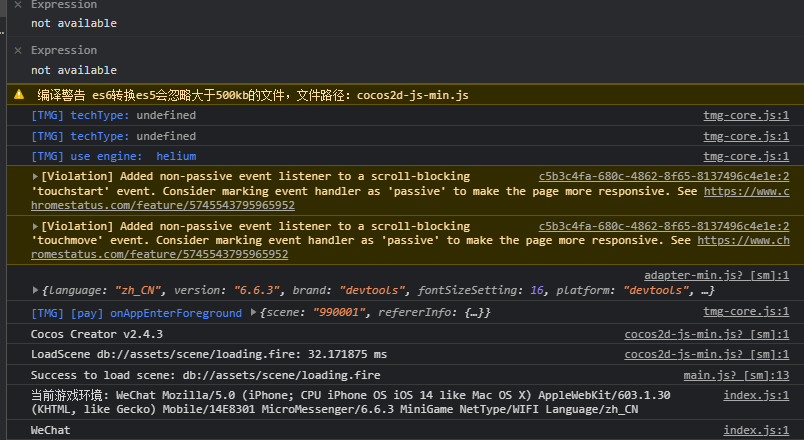Open tmg-core.js:1 source for first techType log
The width and height of the screenshot is (804, 440).
tap(746, 116)
